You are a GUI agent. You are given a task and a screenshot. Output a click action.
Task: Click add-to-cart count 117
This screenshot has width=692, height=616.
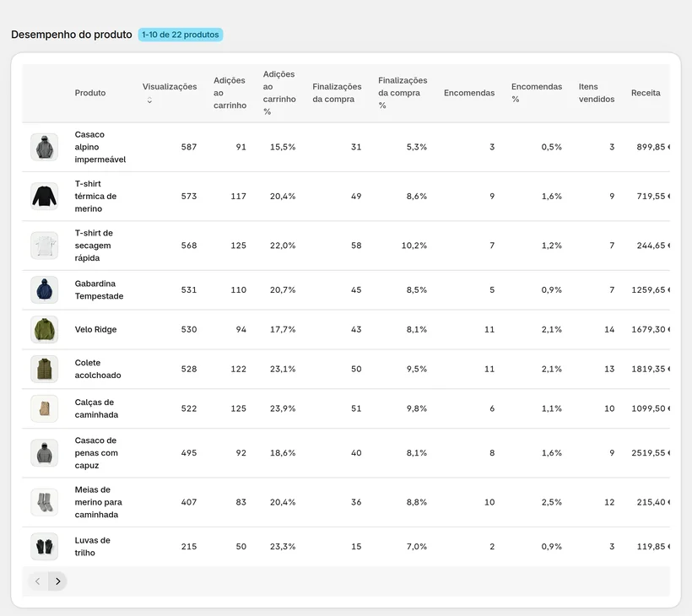click(x=238, y=196)
